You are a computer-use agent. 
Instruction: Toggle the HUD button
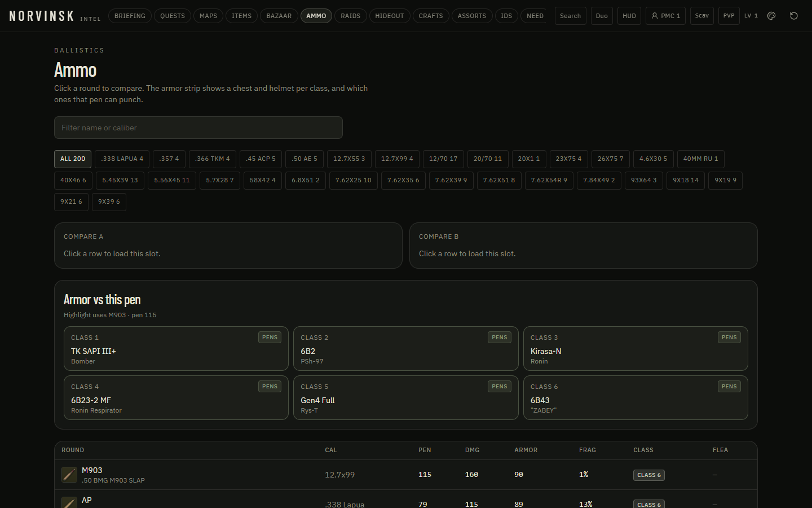[629, 16]
